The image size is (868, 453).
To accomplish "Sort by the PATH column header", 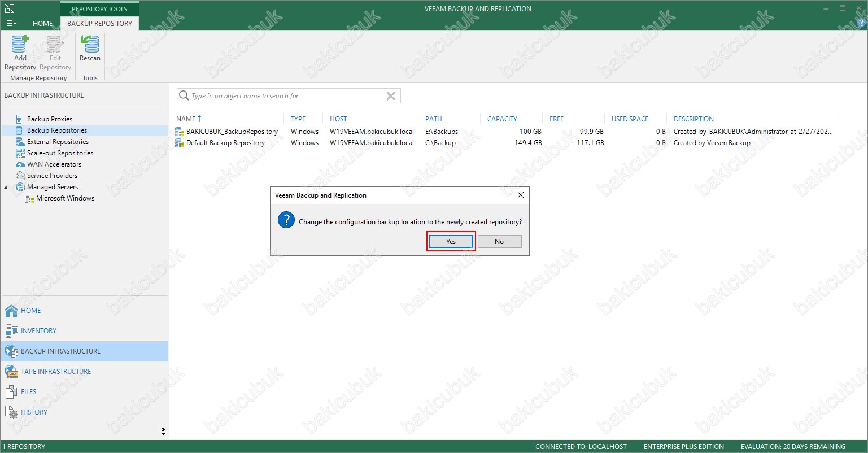I will pos(434,119).
